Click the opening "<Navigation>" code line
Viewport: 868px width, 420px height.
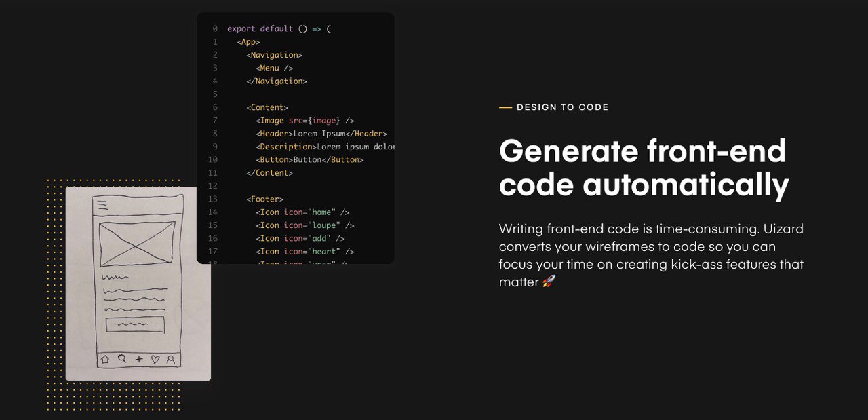click(275, 55)
